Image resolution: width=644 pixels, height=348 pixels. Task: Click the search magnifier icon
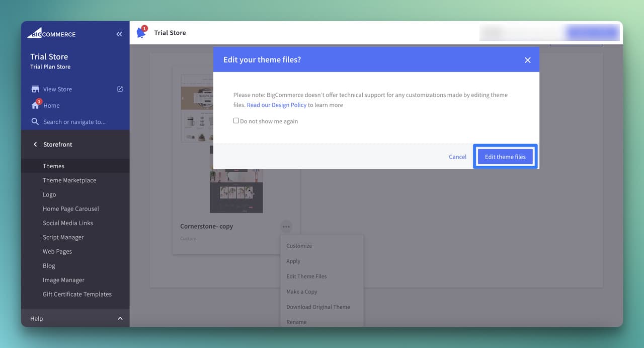click(35, 121)
